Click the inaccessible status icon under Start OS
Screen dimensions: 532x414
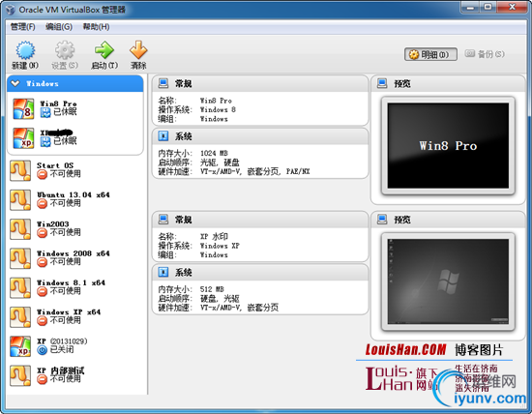42,174
